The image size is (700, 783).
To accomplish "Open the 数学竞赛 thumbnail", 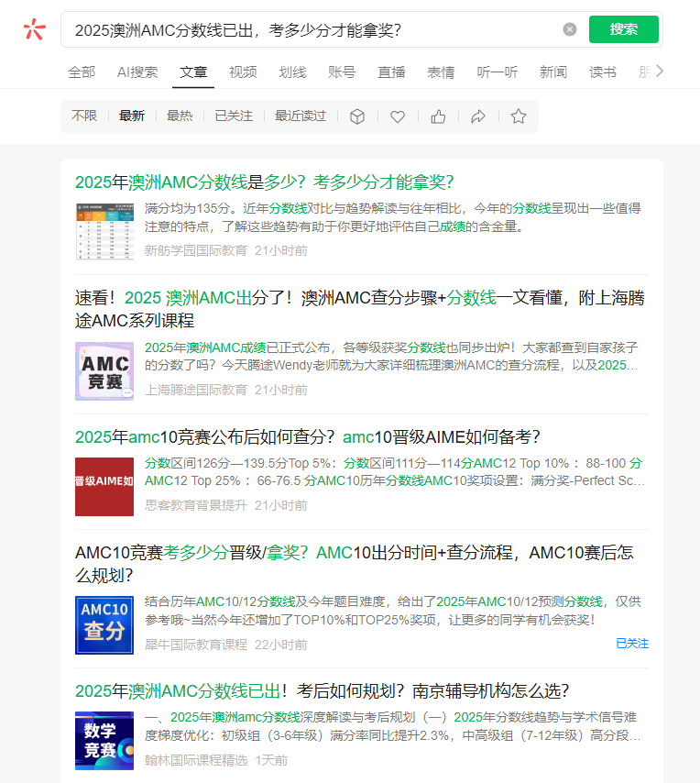I will pyautogui.click(x=104, y=741).
